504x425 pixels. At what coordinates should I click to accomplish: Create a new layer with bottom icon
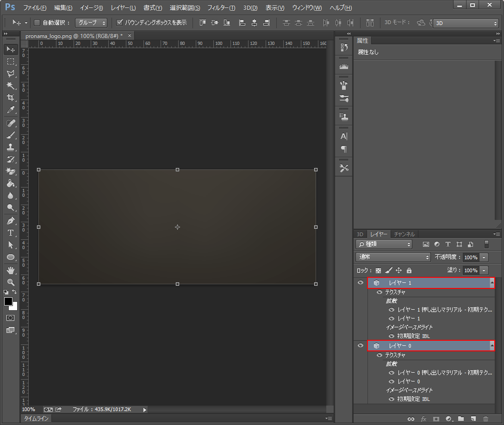point(473,419)
